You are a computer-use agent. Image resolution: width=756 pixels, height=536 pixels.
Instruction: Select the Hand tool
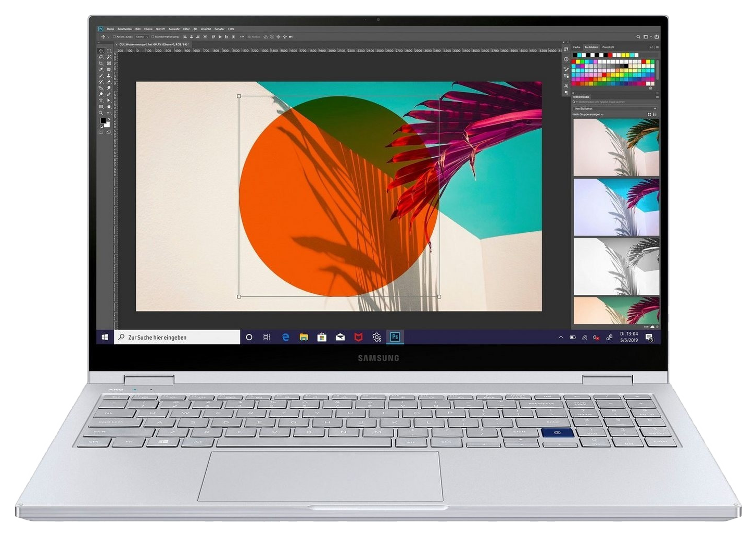point(109,107)
